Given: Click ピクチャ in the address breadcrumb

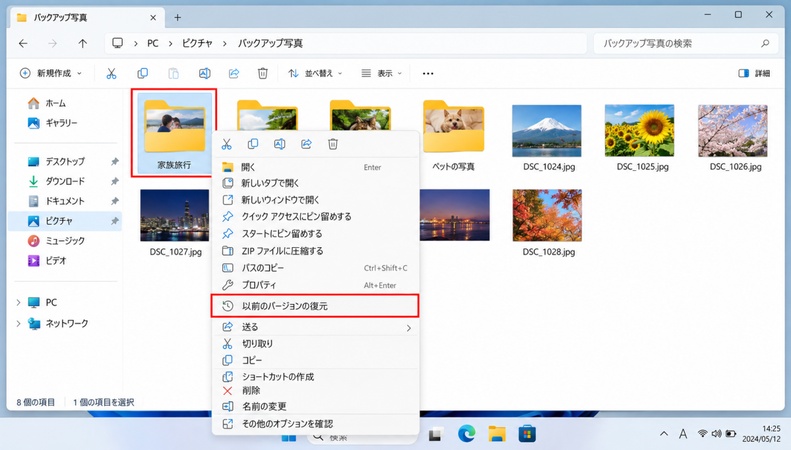Looking at the screenshot, I should point(197,43).
